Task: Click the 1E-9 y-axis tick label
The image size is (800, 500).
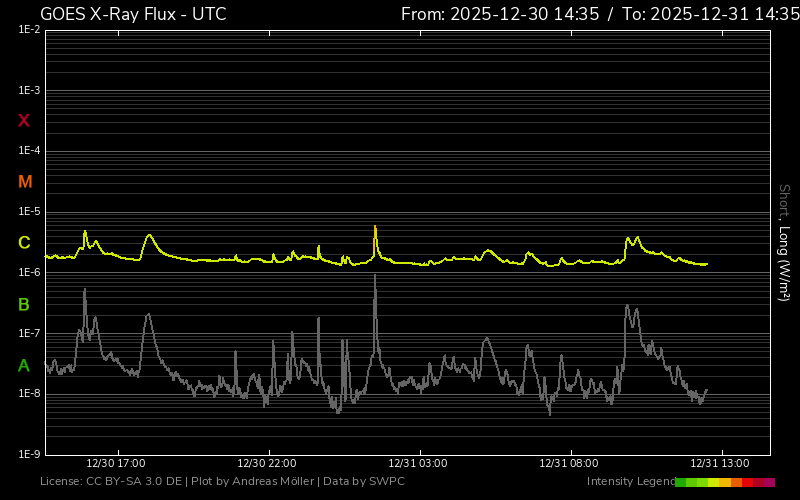Action: click(x=29, y=454)
